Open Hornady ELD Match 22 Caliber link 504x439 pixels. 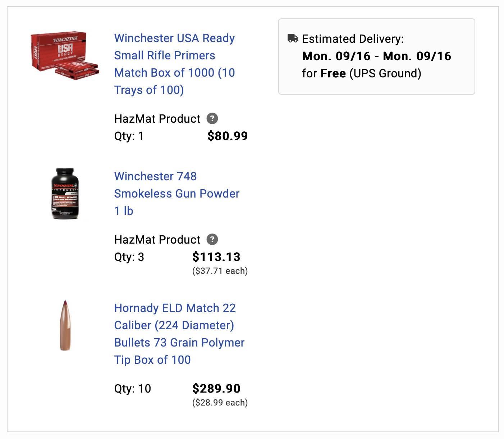pyautogui.click(x=179, y=334)
